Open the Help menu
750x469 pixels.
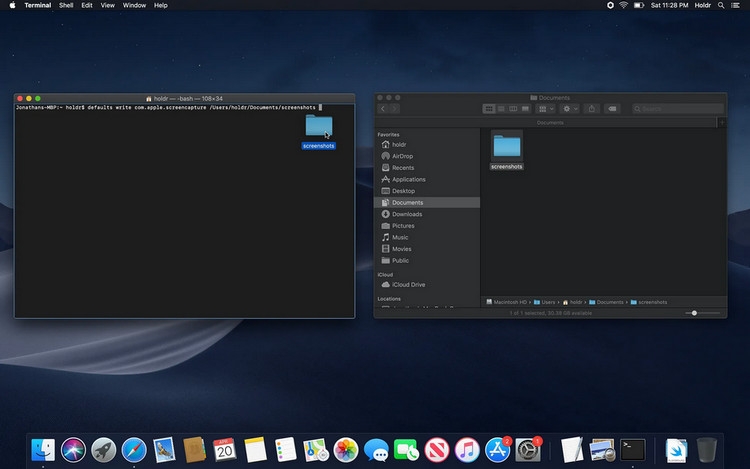(161, 5)
